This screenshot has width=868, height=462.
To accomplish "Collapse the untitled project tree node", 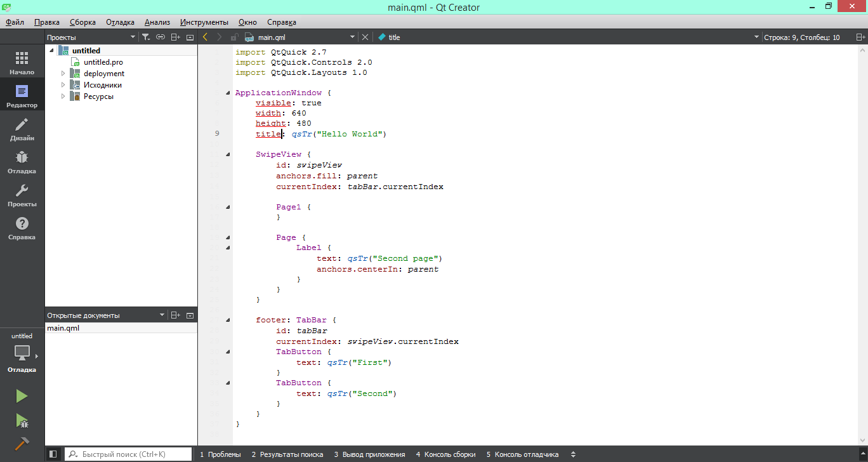I will coord(51,51).
